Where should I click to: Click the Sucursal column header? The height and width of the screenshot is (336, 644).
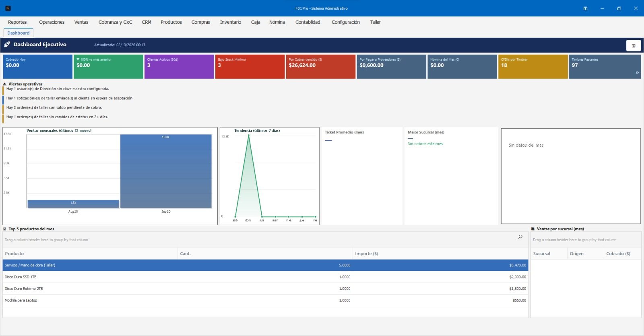pos(549,254)
